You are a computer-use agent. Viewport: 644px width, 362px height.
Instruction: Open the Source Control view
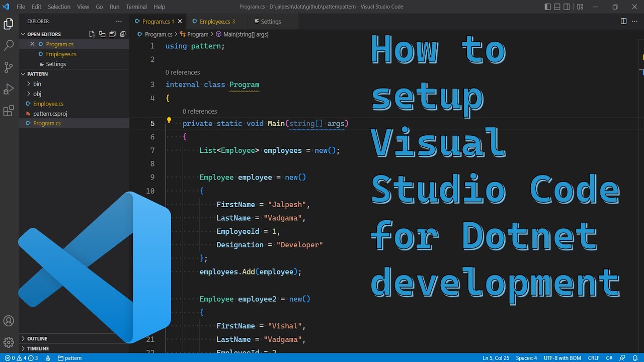point(9,67)
